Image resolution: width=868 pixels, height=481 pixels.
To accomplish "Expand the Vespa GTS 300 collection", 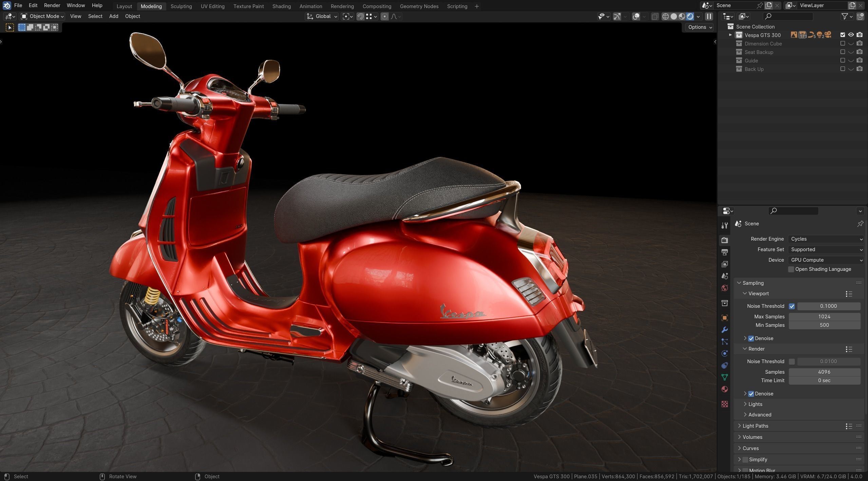I will [730, 35].
